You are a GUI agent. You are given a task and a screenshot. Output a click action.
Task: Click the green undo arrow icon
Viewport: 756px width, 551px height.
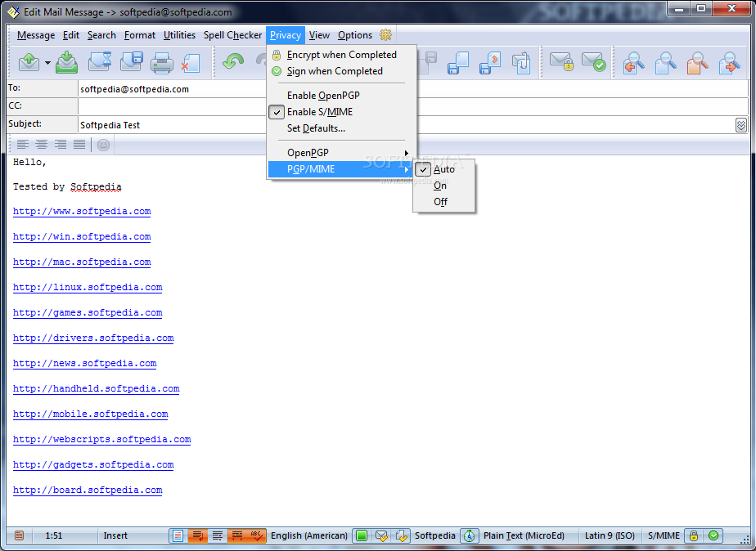[x=233, y=62]
